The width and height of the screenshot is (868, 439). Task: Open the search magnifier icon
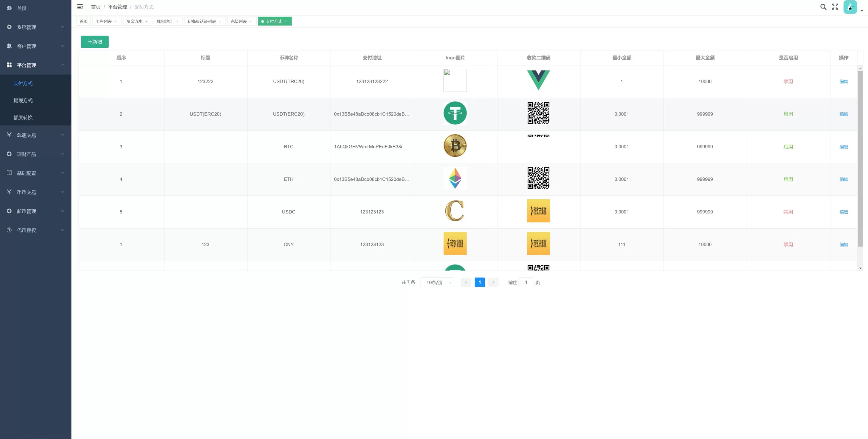[823, 7]
